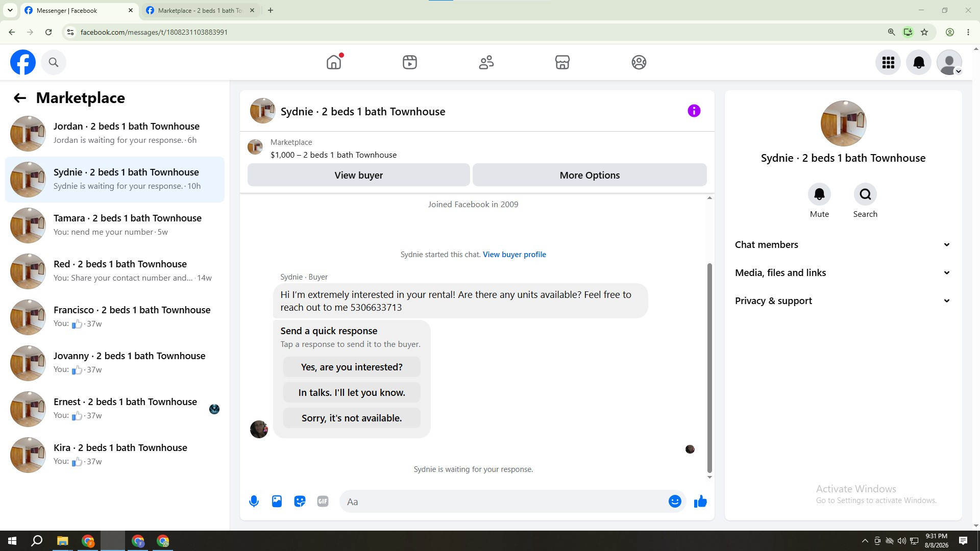
Task: Open Chrome's three-dot menu
Action: click(x=968, y=32)
